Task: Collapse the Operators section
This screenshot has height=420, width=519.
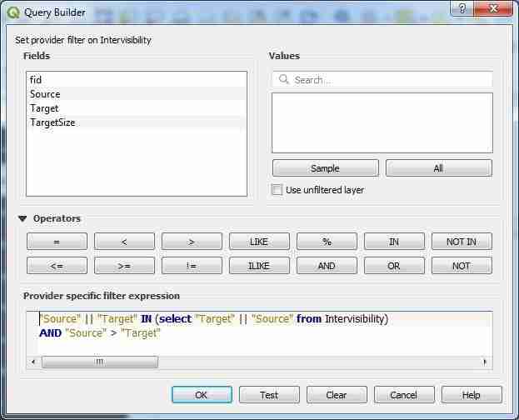Action: 22,218
